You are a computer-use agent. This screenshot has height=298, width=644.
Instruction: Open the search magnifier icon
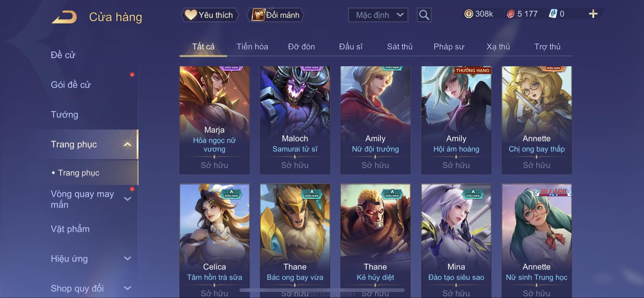[x=424, y=15]
